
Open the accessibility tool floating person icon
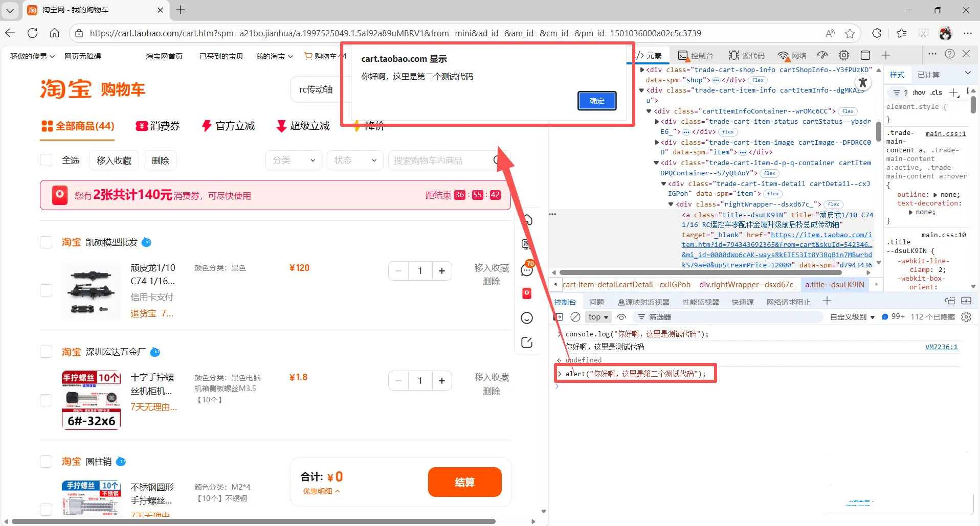click(x=862, y=82)
